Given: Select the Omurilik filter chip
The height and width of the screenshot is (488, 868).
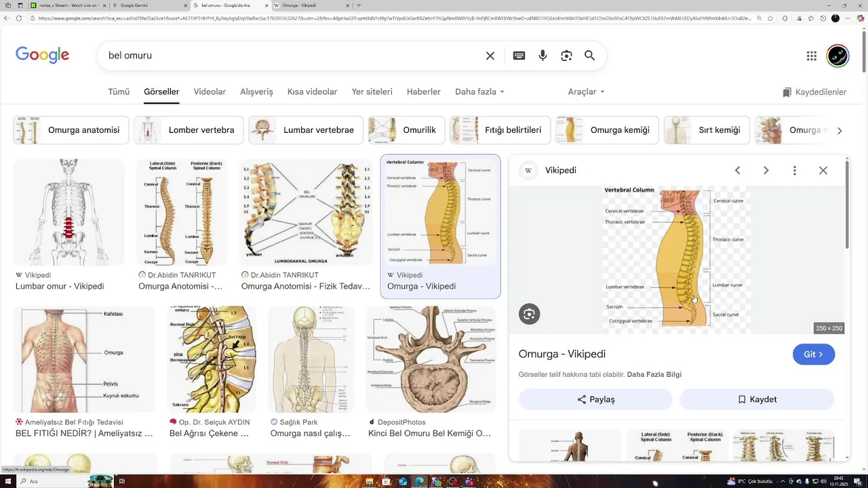Looking at the screenshot, I should tap(406, 130).
